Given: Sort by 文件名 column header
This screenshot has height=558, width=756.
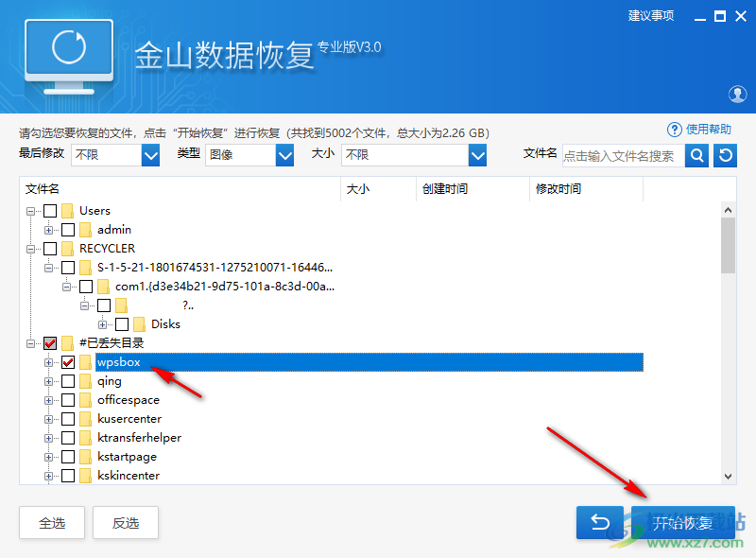Looking at the screenshot, I should pos(180,189).
